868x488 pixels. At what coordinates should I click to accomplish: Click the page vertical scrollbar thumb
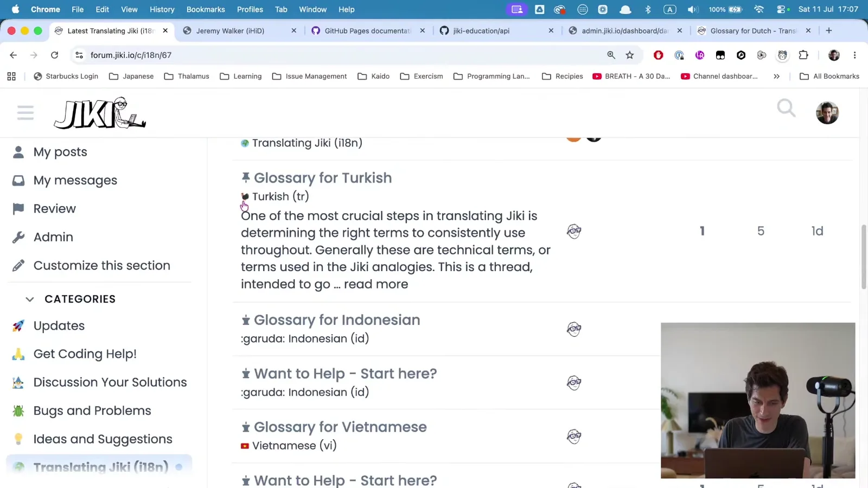tap(864, 256)
